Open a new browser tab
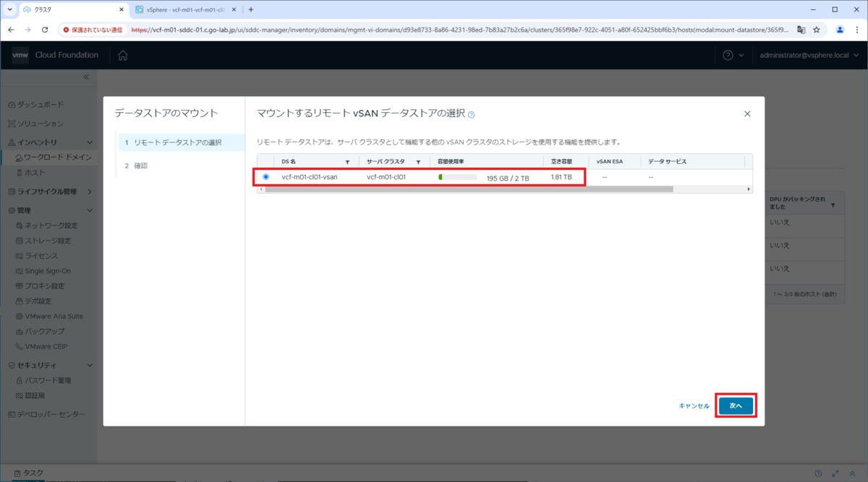Viewport: 868px width, 482px height. 251,9
